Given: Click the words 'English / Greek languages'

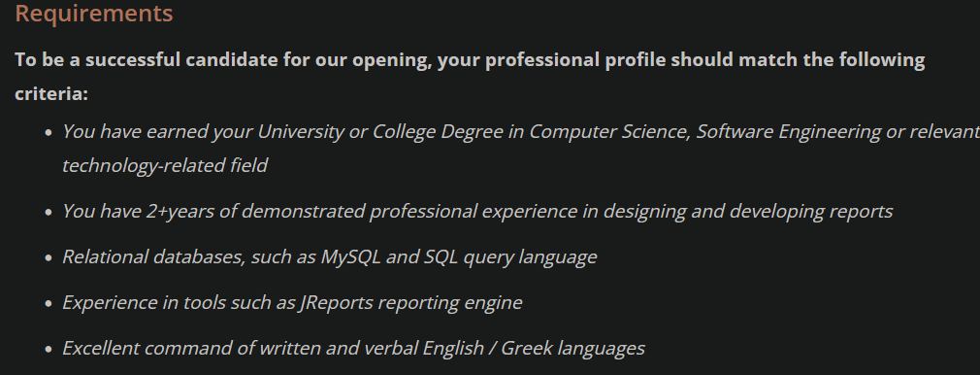Looking at the screenshot, I should tap(533, 349).
